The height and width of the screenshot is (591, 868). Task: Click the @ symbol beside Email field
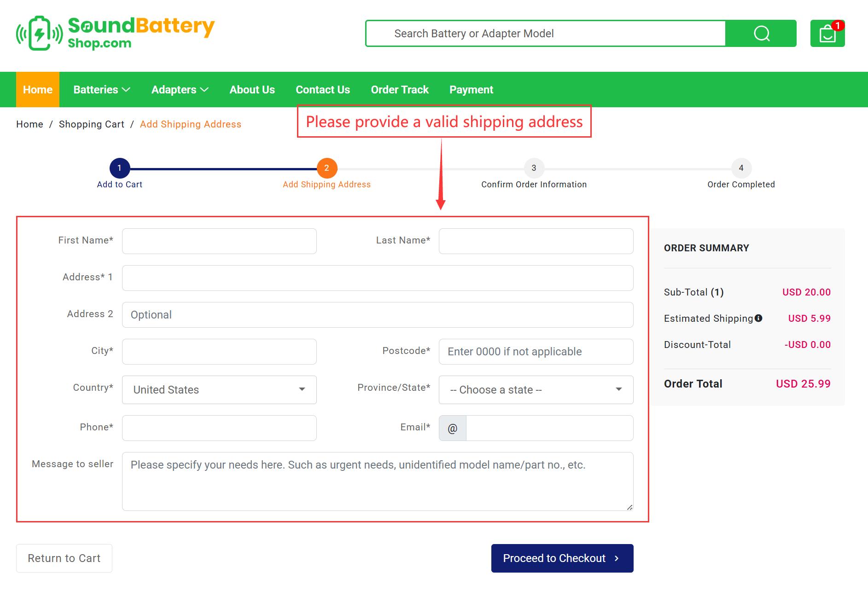click(x=452, y=429)
